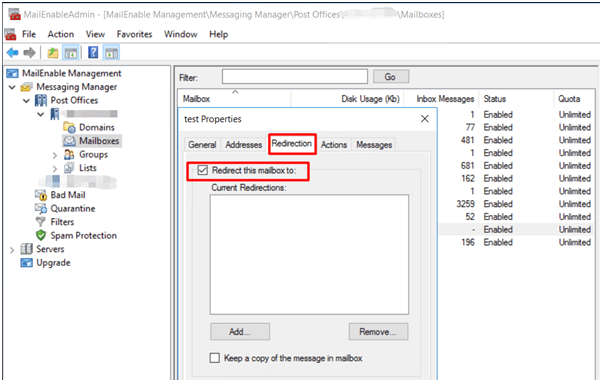Click into the Filter text field

(294, 76)
